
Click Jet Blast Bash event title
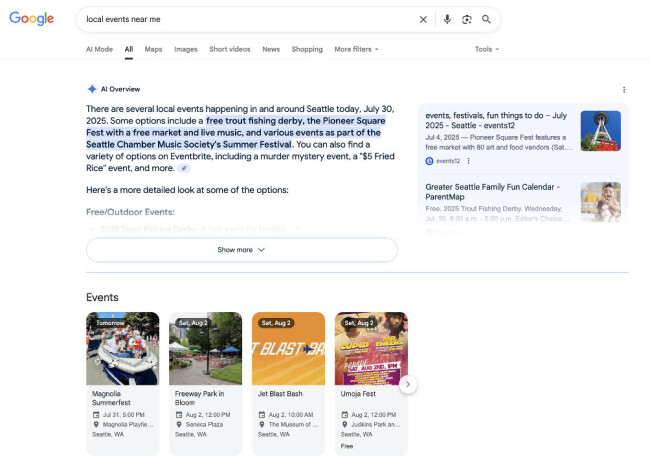click(280, 394)
